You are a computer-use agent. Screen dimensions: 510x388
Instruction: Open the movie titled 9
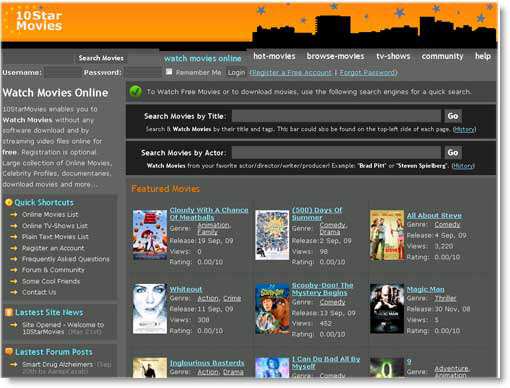409,361
